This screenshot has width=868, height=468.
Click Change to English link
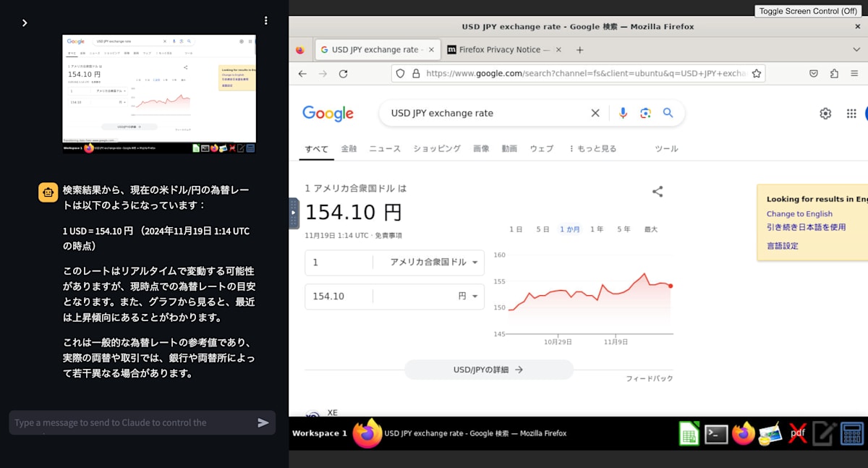tap(799, 214)
